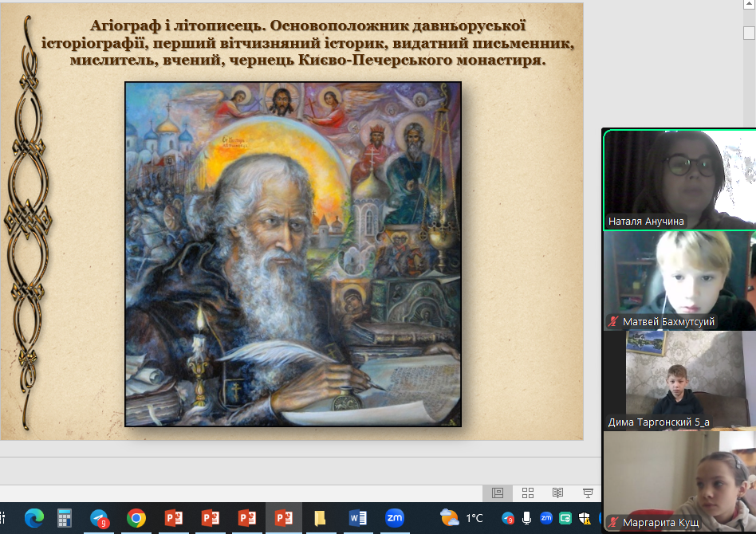Click the microphone icon in the system tray
Viewport: 756px width, 534px height.
526,519
